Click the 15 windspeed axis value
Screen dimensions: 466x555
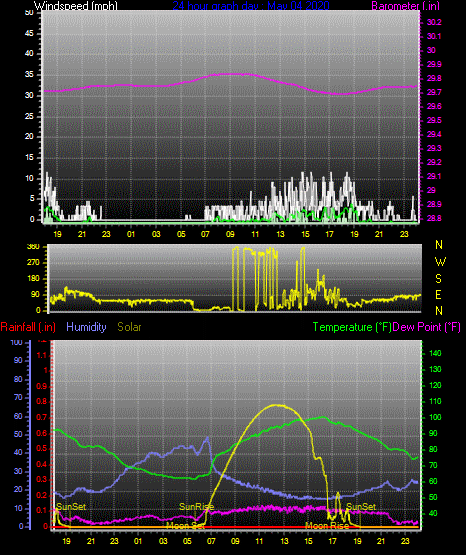coord(29,158)
